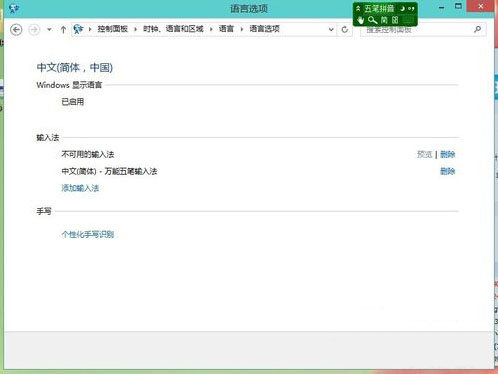Refresh the page with refresh icon
Screen dimensions: 498x374
pyautogui.click(x=345, y=30)
